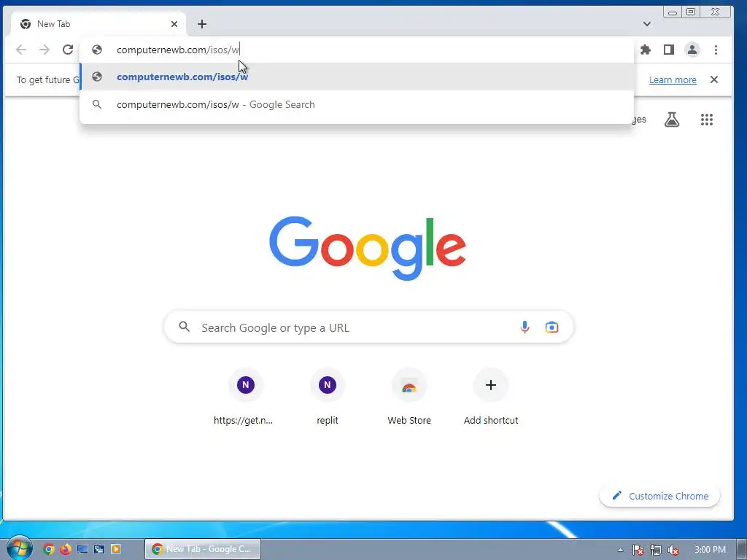Click the muted volume tray icon
The width and height of the screenshot is (747, 560).
[x=673, y=550]
